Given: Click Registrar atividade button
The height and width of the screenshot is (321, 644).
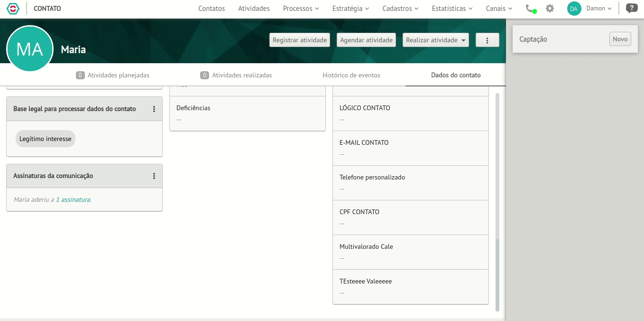Looking at the screenshot, I should tap(300, 40).
